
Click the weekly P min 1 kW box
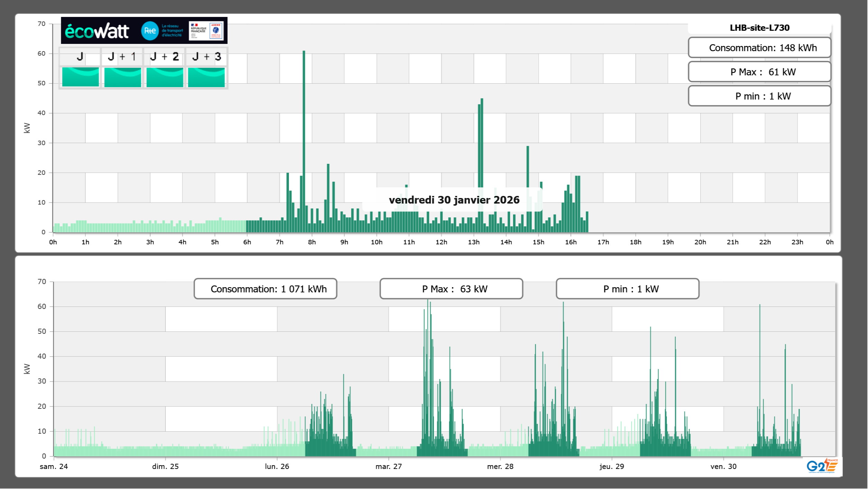click(627, 289)
